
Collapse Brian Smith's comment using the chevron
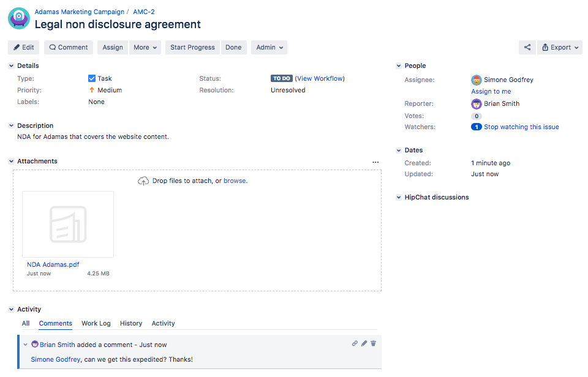point(25,345)
